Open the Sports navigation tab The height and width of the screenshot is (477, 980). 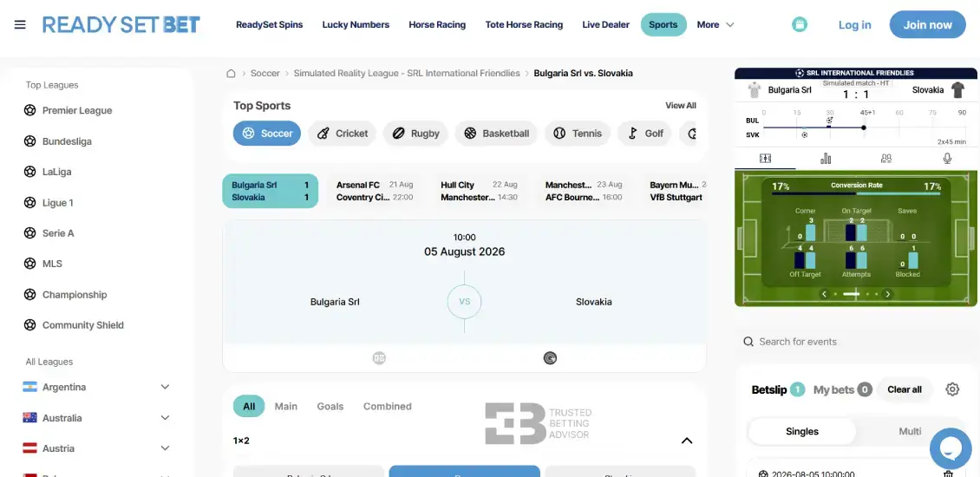[663, 25]
